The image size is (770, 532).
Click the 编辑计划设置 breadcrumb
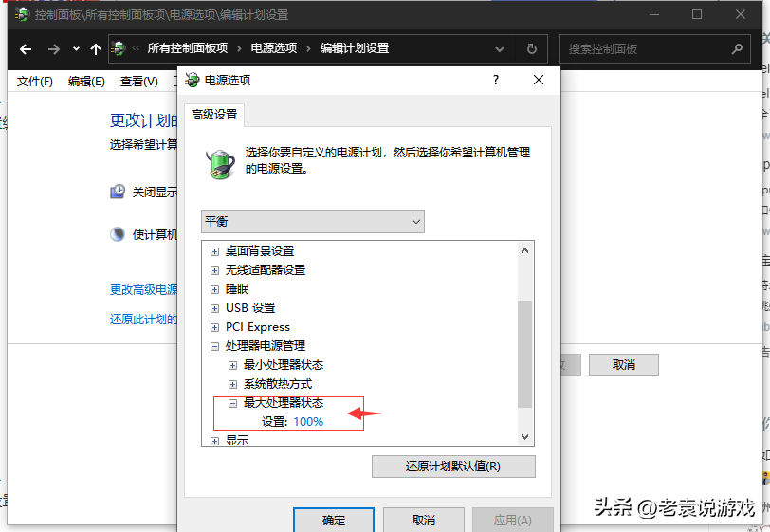tap(355, 48)
